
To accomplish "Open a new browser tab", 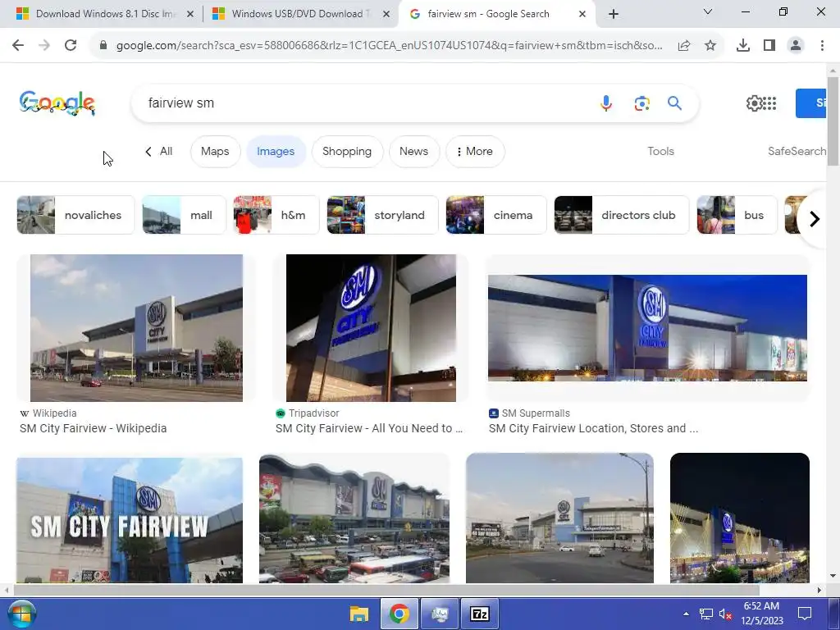I will coord(614,14).
